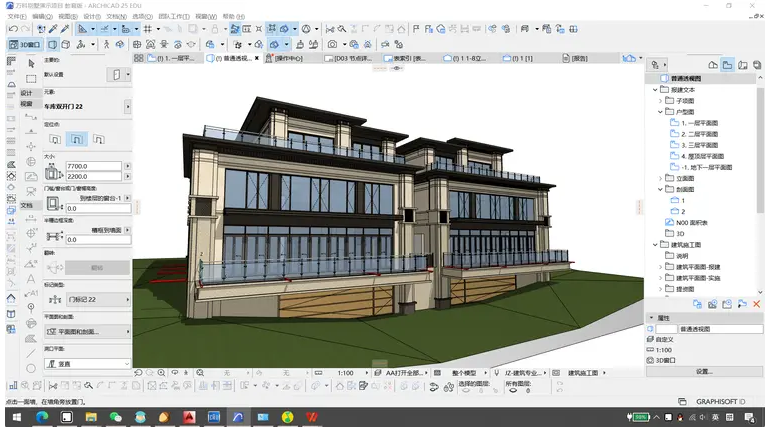767x428 pixels.
Task: Select the arrow tool in toolbox
Action: point(31,64)
